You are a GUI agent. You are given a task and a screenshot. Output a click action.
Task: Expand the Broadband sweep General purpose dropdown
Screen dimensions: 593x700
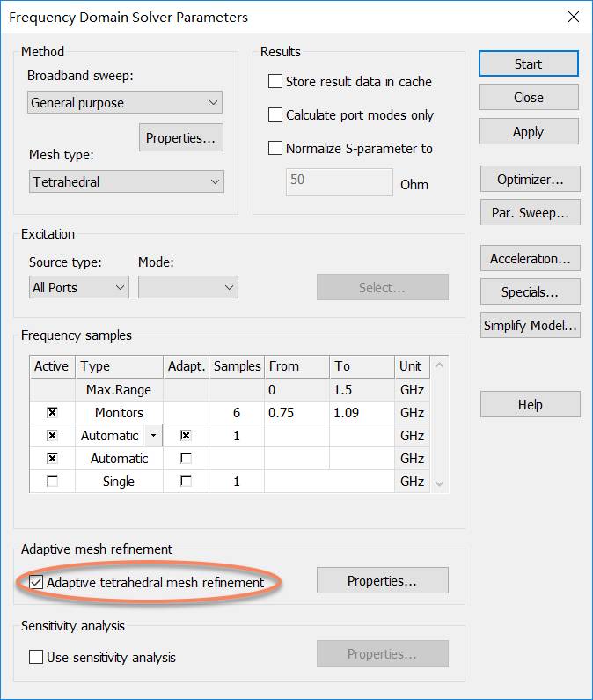click(x=124, y=102)
